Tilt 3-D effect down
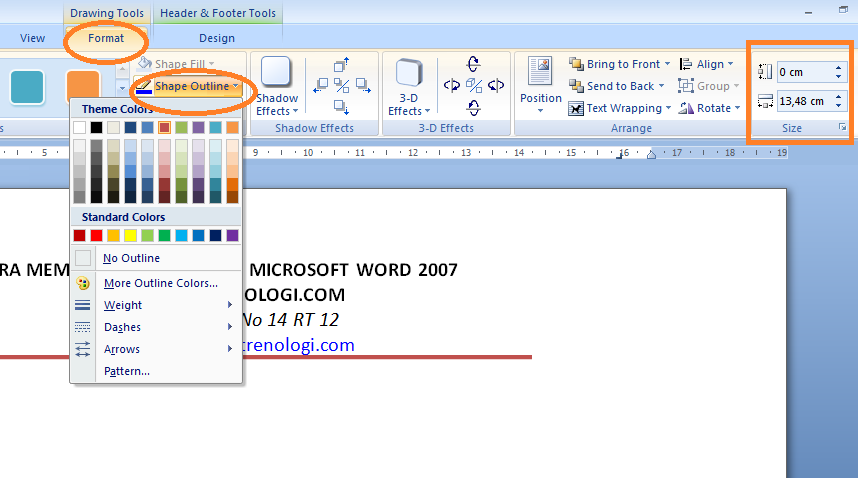The height and width of the screenshot is (478, 858). click(473, 108)
